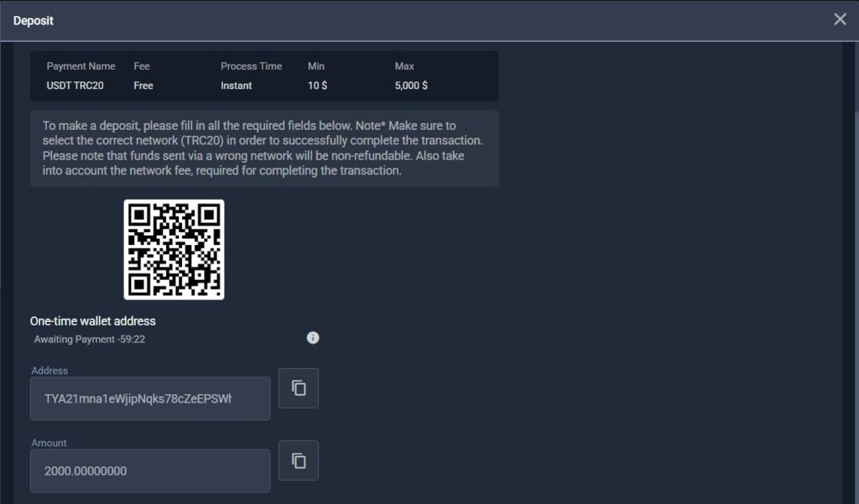Image resolution: width=859 pixels, height=504 pixels.
Task: Click the Max column header
Action: point(404,66)
